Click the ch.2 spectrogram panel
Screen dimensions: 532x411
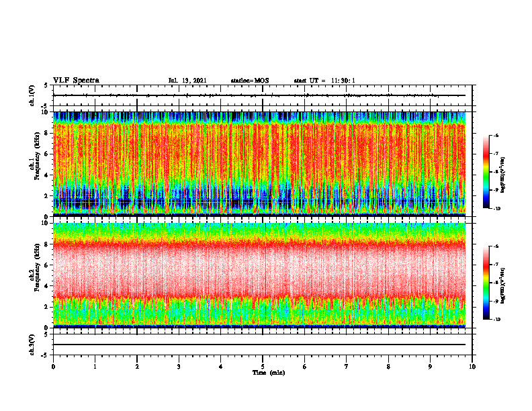[259, 275]
